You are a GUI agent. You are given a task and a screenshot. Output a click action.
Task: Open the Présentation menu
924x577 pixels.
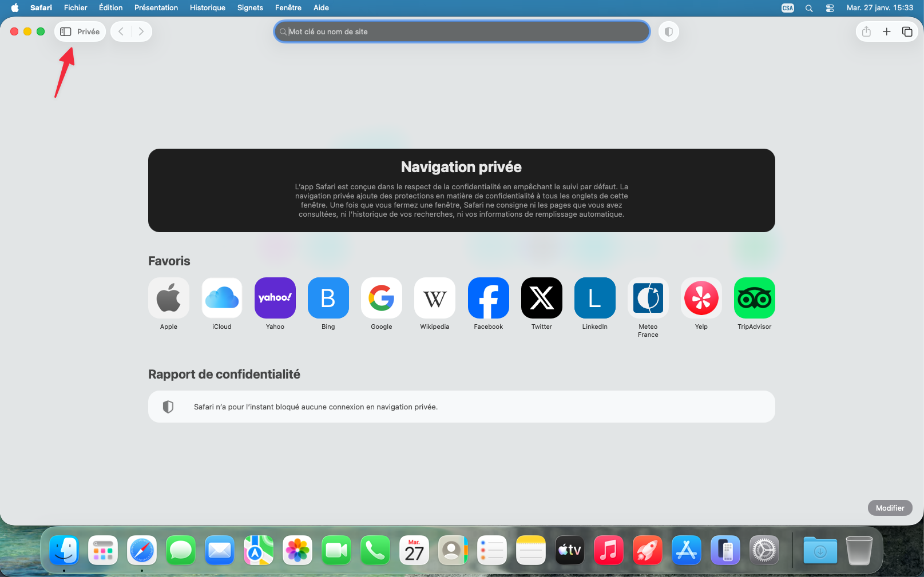click(x=156, y=8)
